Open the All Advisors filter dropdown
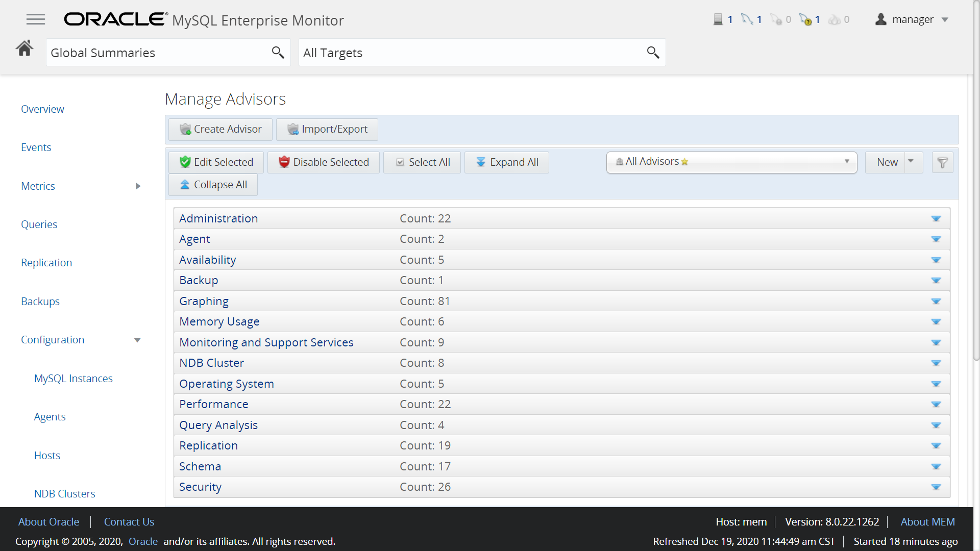 pyautogui.click(x=731, y=162)
